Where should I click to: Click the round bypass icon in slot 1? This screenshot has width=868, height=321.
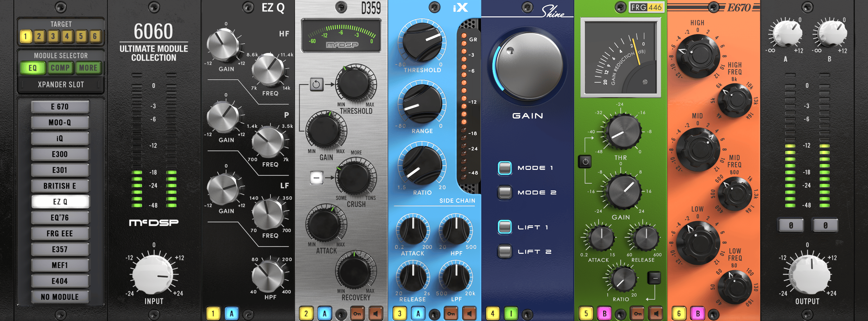(x=248, y=314)
